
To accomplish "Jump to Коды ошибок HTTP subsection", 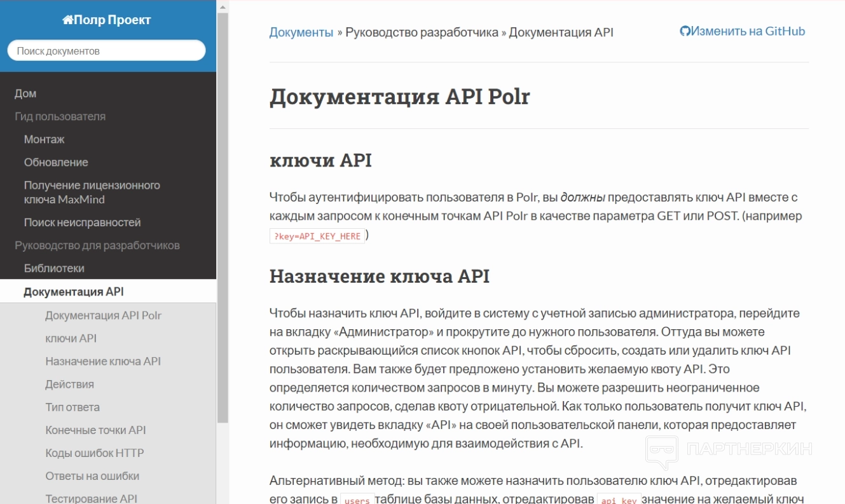I will click(x=95, y=453).
